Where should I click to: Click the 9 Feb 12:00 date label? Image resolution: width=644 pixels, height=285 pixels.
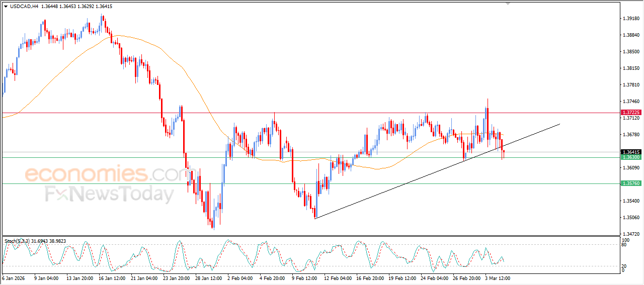pos(305,277)
